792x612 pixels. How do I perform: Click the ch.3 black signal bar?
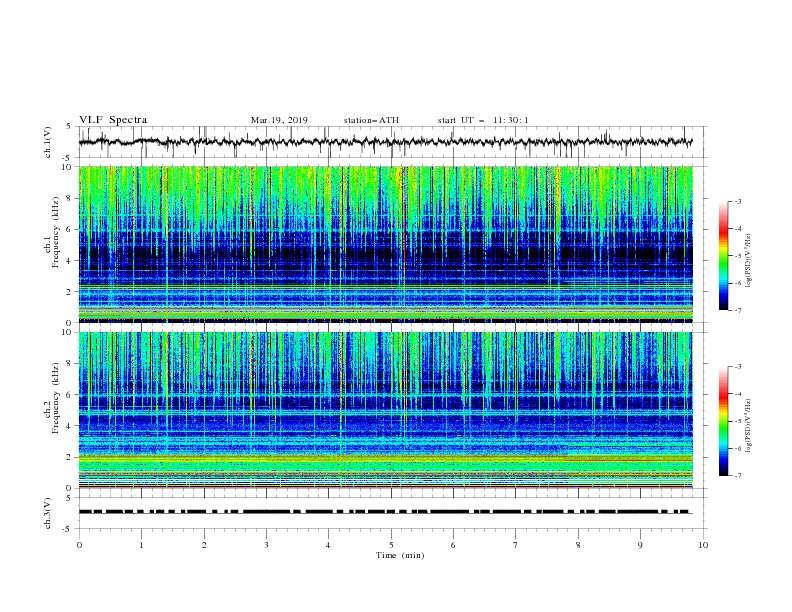pos(385,512)
